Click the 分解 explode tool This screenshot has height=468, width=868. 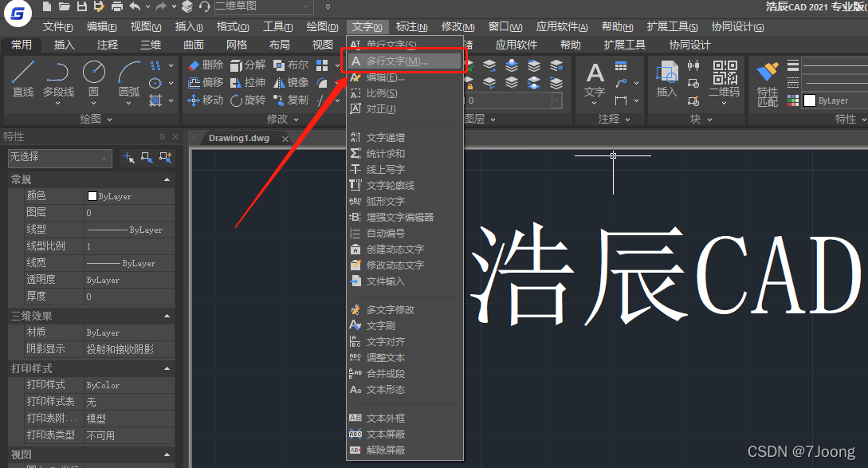tap(247, 65)
